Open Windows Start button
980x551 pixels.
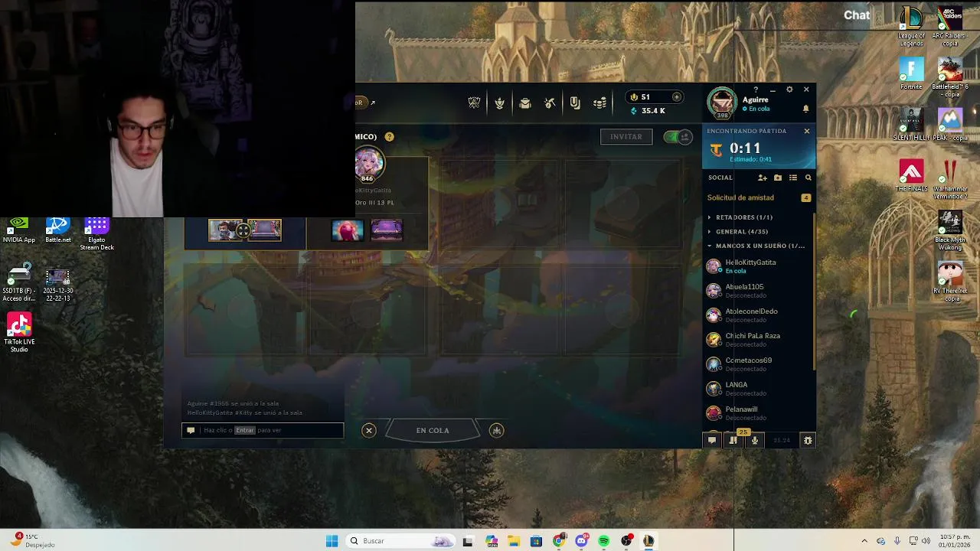pyautogui.click(x=332, y=541)
